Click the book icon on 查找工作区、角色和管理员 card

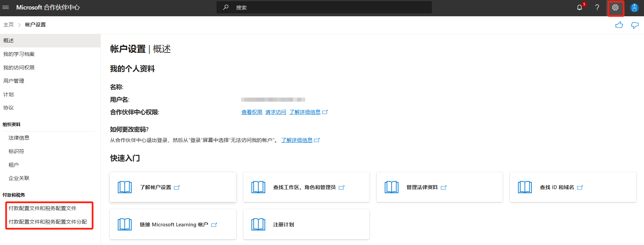(x=258, y=187)
